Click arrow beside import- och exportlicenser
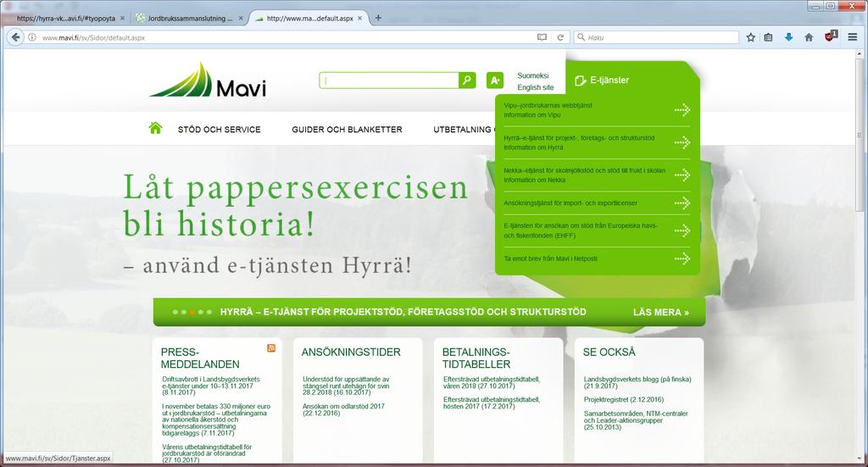This screenshot has width=868, height=467. pos(682,203)
